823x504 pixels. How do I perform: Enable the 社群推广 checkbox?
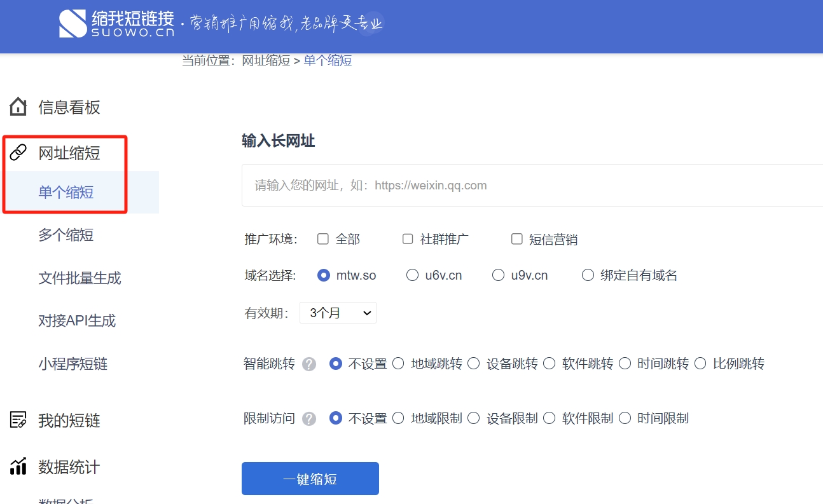[x=408, y=239]
